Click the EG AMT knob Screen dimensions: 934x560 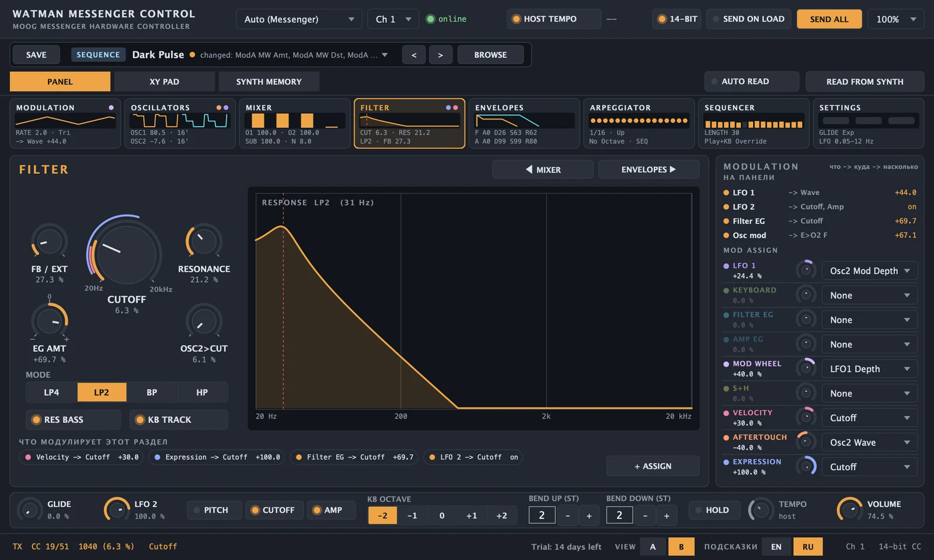[x=49, y=321]
